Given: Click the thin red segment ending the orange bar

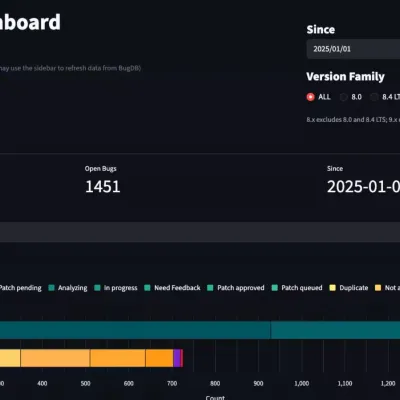Looking at the screenshot, I should point(182,358).
